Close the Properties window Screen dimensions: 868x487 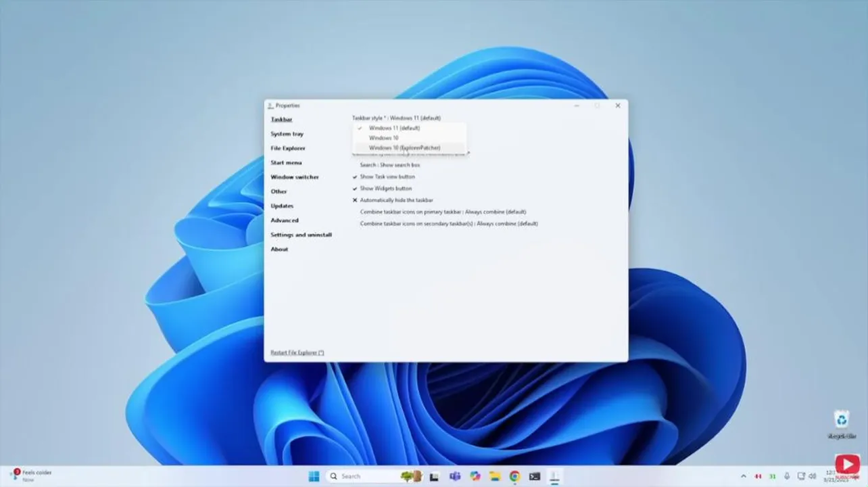point(617,106)
